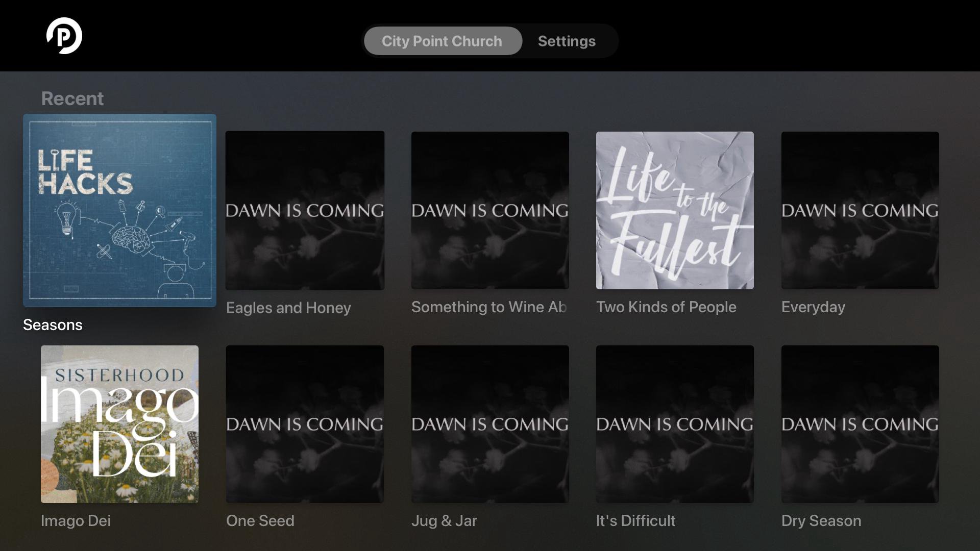Click the Imago Dei title text
980x551 pixels.
[x=76, y=521]
